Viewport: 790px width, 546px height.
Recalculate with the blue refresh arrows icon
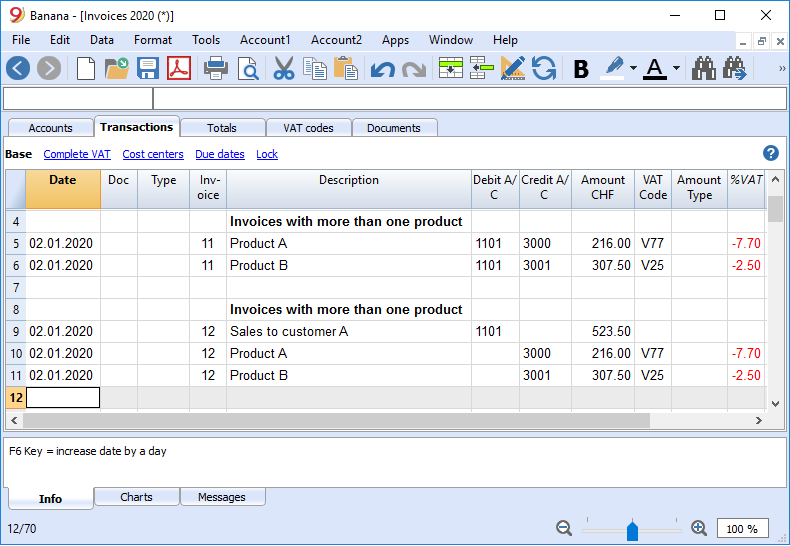(x=544, y=68)
